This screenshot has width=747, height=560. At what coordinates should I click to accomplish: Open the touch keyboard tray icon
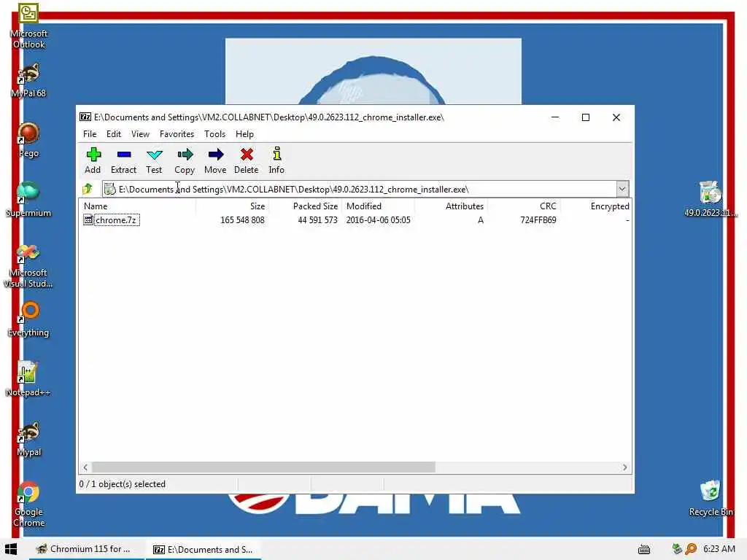point(644,550)
